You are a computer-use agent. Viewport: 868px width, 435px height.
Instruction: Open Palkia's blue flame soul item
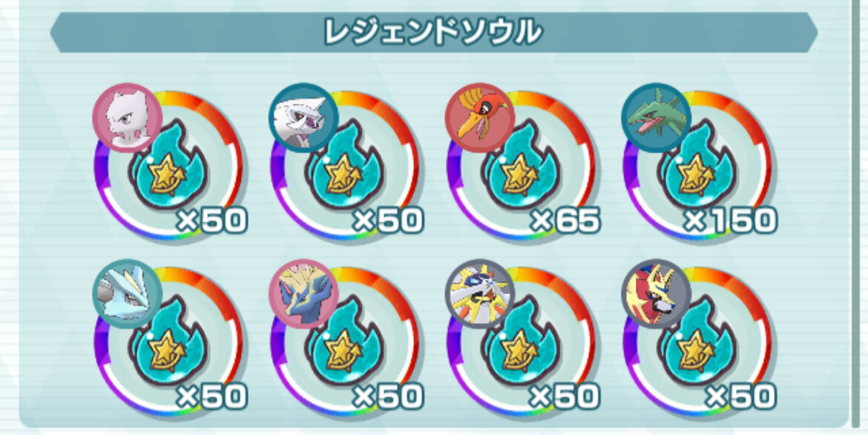346,167
